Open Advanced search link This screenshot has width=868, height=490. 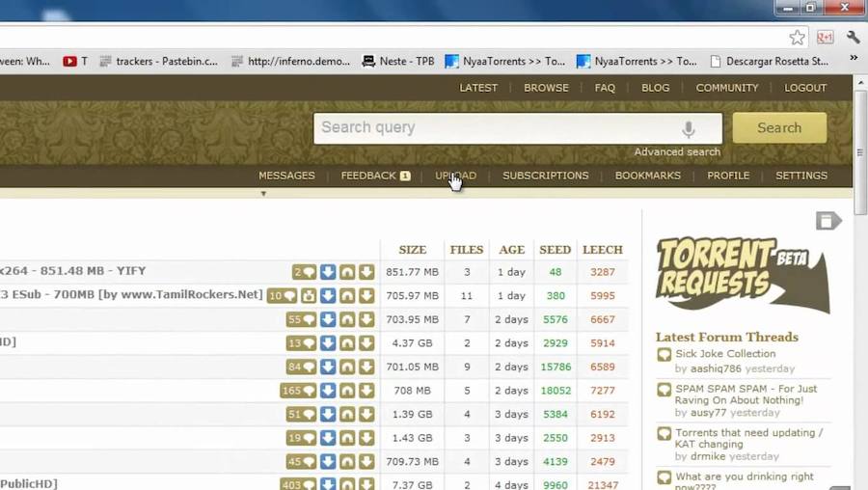(x=677, y=151)
